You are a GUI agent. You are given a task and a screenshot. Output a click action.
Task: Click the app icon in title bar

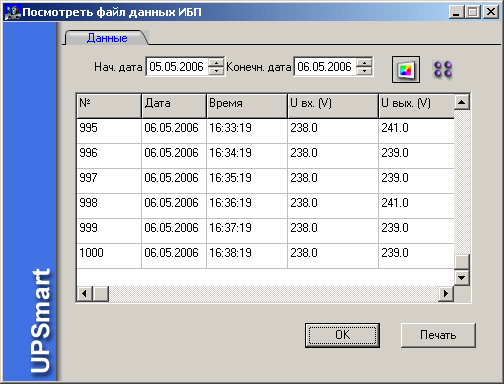[x=12, y=12]
